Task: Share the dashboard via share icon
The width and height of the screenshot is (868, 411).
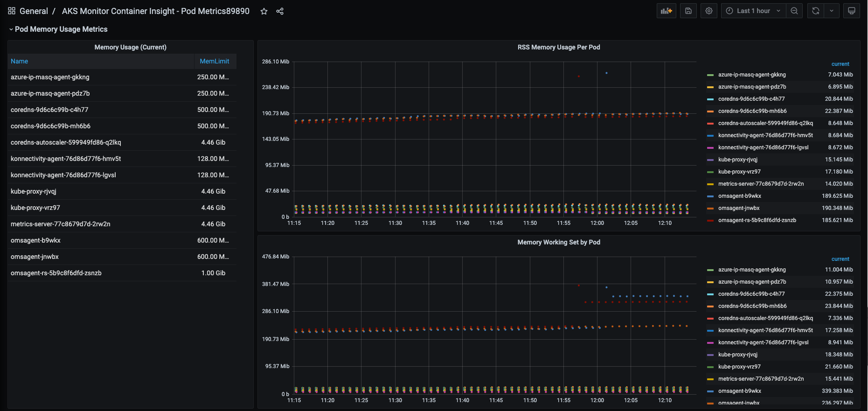Action: 280,11
